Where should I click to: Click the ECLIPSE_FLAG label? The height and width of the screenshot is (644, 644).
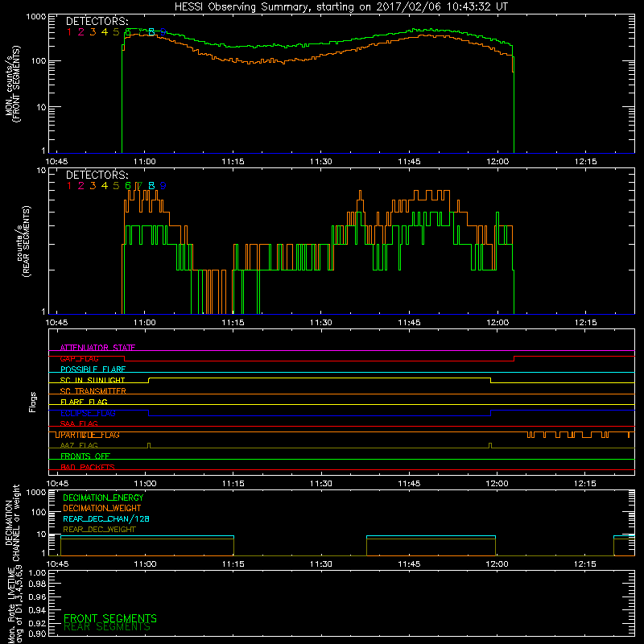[x=88, y=413]
